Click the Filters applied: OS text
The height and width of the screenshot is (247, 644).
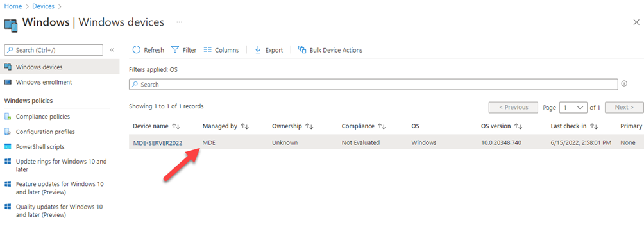tap(153, 70)
